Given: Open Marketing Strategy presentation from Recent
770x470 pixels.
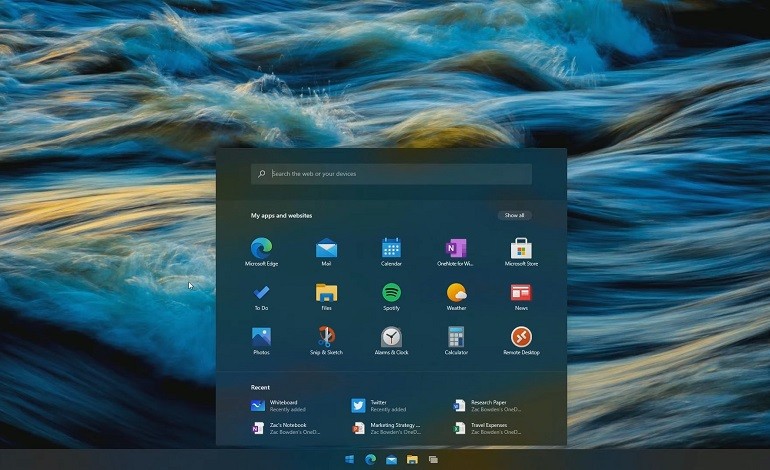Looking at the screenshot, I should [x=386, y=428].
